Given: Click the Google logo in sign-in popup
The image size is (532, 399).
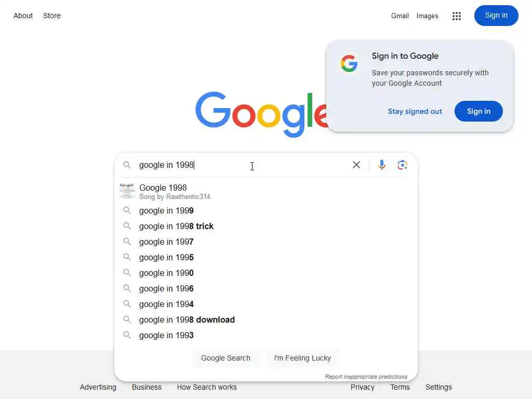Looking at the screenshot, I should pos(349,64).
